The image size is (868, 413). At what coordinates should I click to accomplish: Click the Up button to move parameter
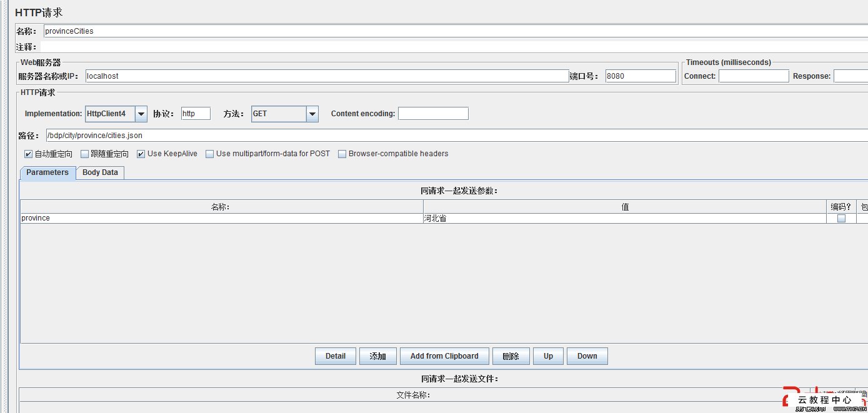(x=547, y=356)
